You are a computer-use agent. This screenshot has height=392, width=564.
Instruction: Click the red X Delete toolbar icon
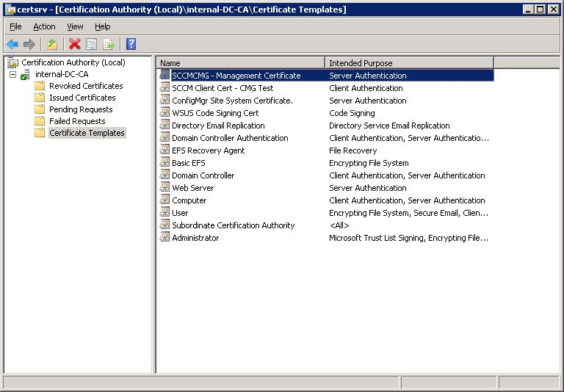74,44
